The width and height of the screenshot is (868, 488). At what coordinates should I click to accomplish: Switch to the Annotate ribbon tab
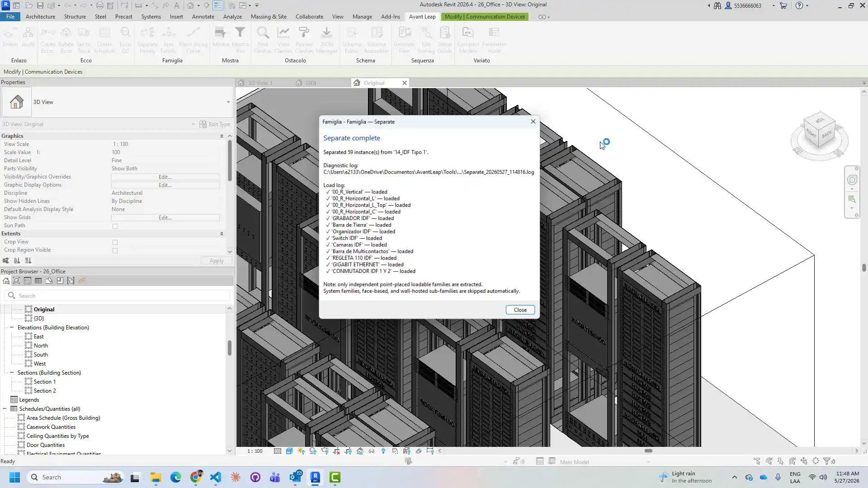click(203, 17)
